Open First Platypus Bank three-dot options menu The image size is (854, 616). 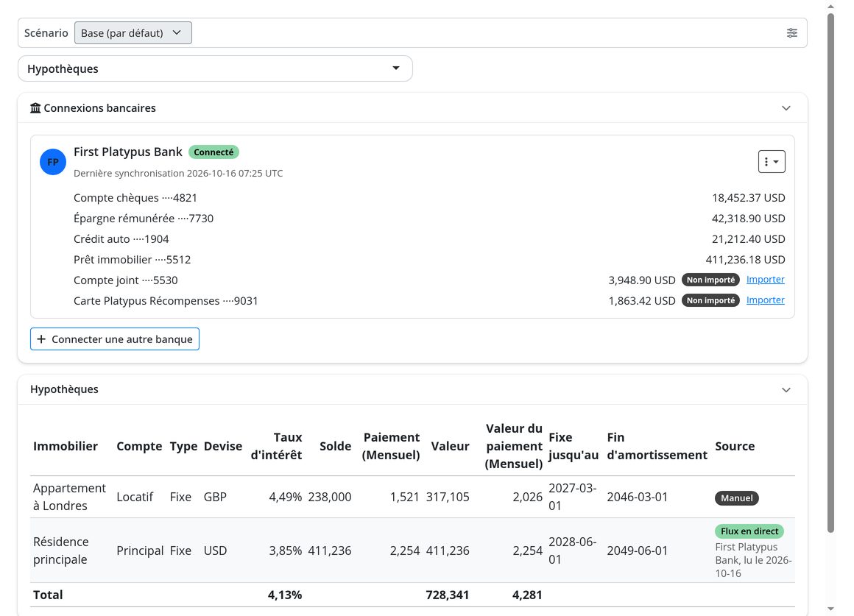pyautogui.click(x=772, y=161)
